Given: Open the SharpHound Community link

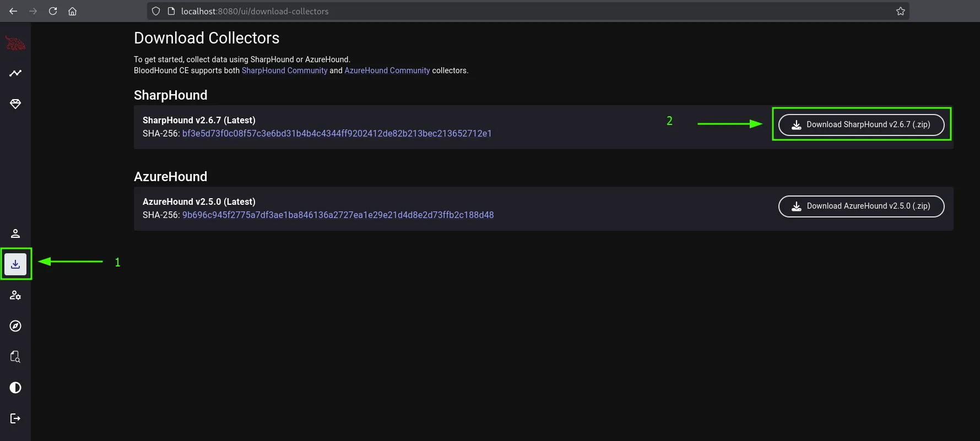Looking at the screenshot, I should (x=284, y=70).
